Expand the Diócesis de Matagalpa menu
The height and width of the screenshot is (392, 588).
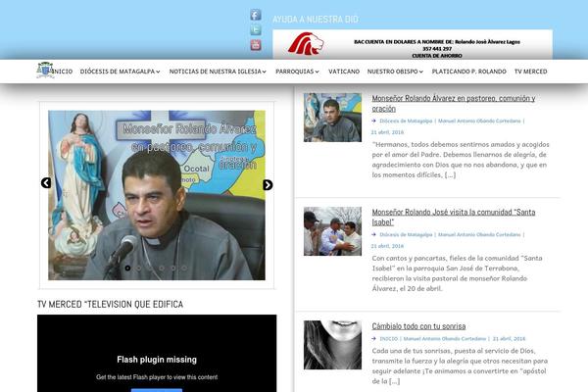point(120,72)
